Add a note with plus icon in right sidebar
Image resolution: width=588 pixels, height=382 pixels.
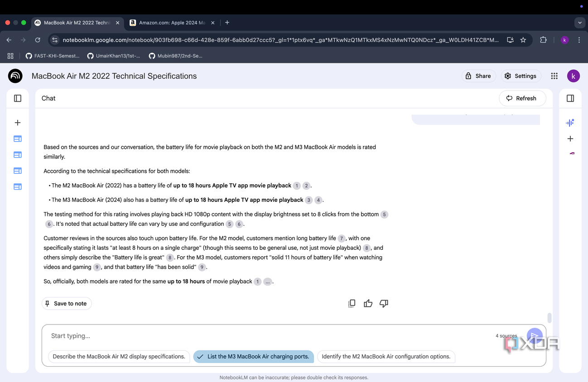tap(570, 139)
